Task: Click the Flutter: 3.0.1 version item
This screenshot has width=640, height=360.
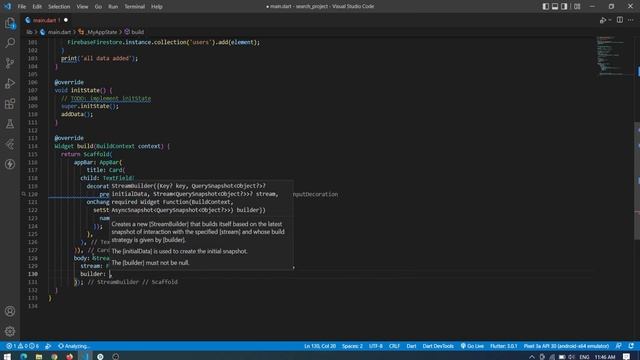Action: pos(503,346)
